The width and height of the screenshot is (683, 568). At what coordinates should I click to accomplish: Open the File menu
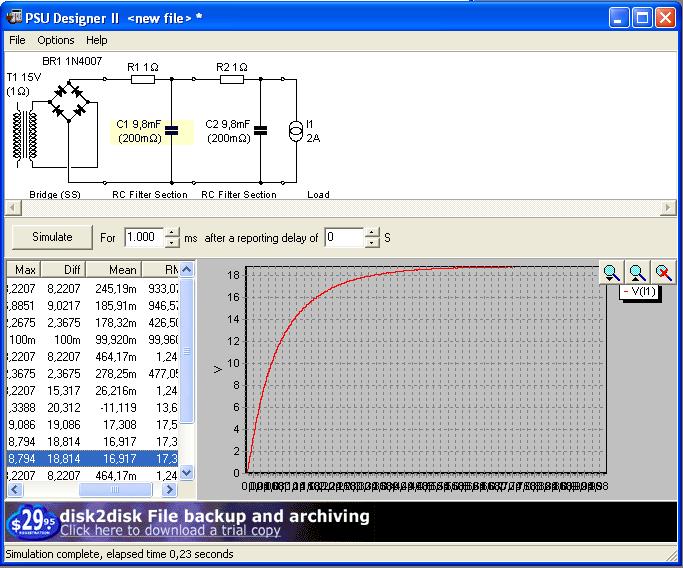point(17,40)
